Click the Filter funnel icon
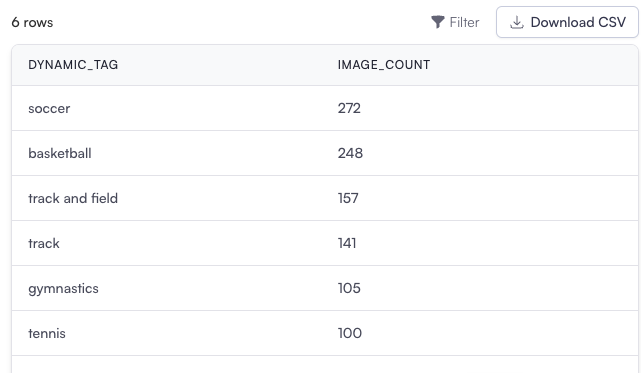Image resolution: width=641 pixels, height=373 pixels. [x=437, y=22]
